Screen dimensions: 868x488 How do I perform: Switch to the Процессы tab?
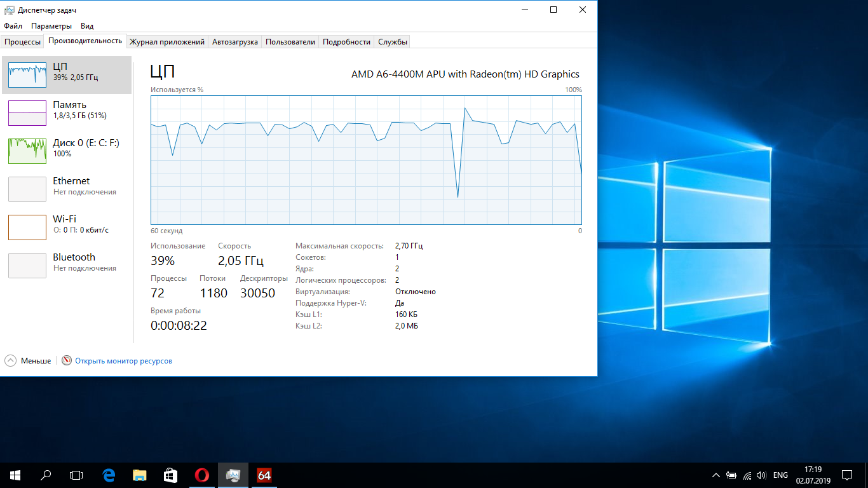click(x=23, y=42)
